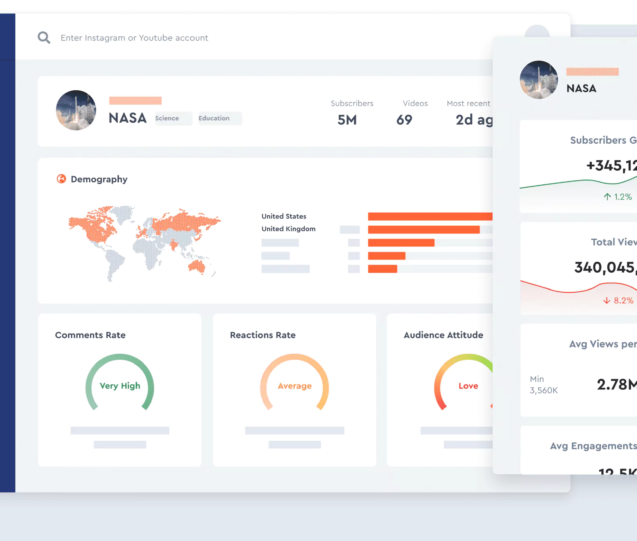
Task: Click the Love audience attitude gauge
Action: [464, 383]
